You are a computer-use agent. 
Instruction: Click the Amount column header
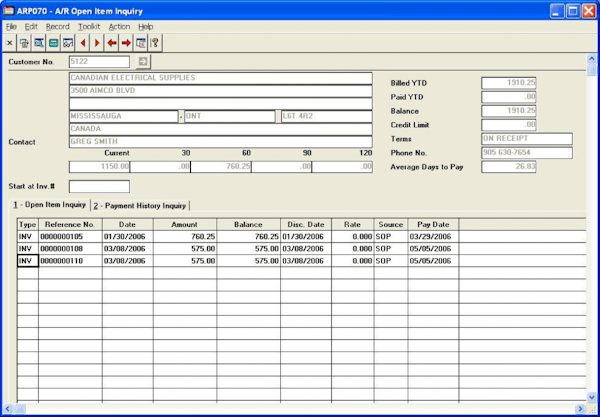[x=185, y=225]
